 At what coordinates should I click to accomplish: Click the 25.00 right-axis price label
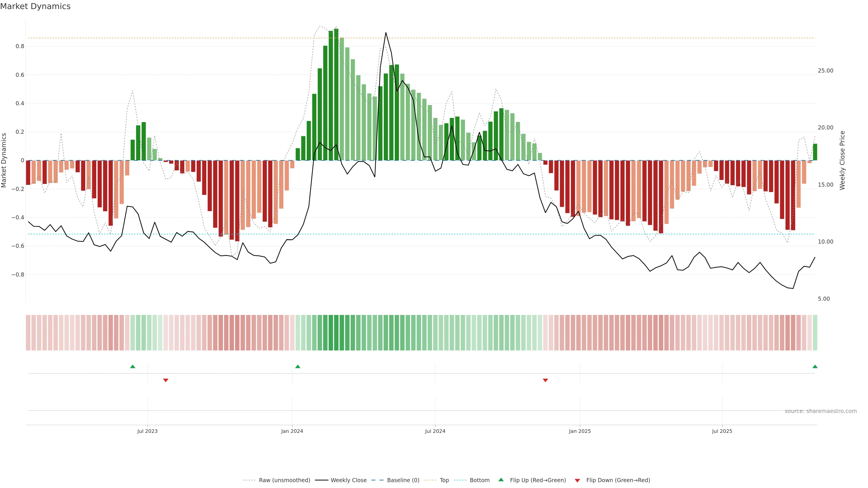[x=825, y=71]
